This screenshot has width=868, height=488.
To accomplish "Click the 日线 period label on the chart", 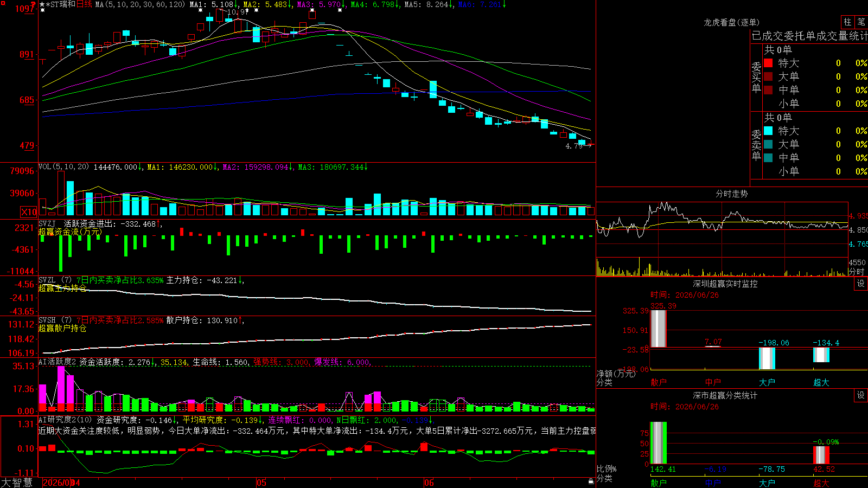I will click(x=84, y=4).
